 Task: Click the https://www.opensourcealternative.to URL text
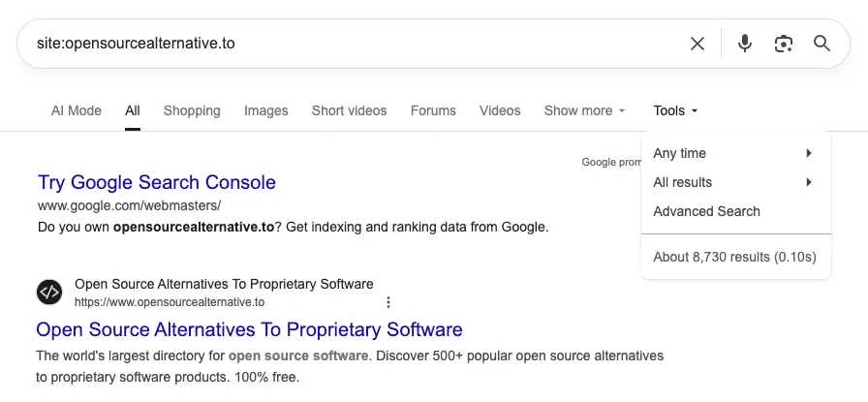(x=170, y=302)
